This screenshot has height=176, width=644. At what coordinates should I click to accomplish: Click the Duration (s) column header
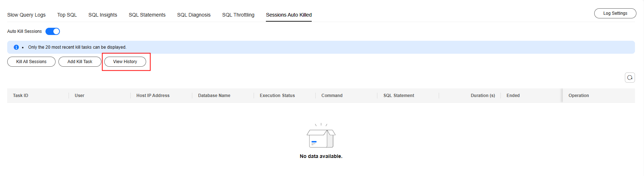point(483,96)
